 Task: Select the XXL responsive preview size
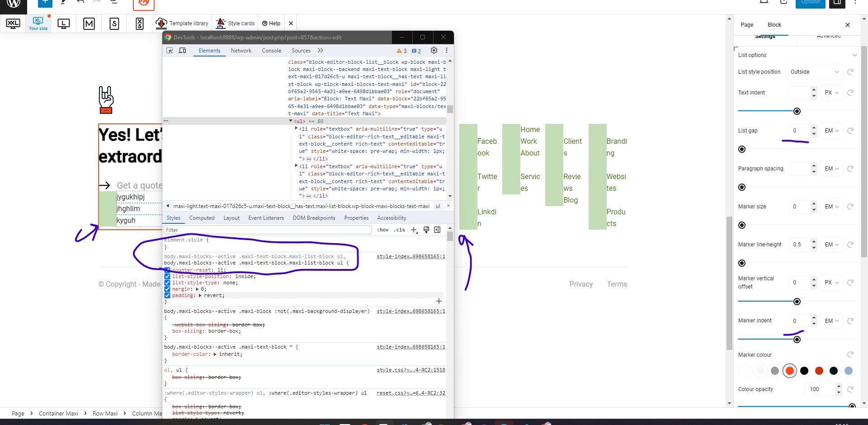click(x=13, y=24)
